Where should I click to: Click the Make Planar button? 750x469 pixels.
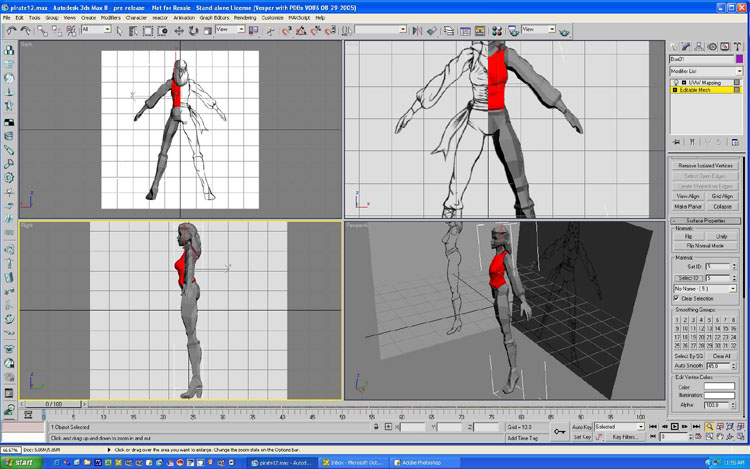(688, 206)
